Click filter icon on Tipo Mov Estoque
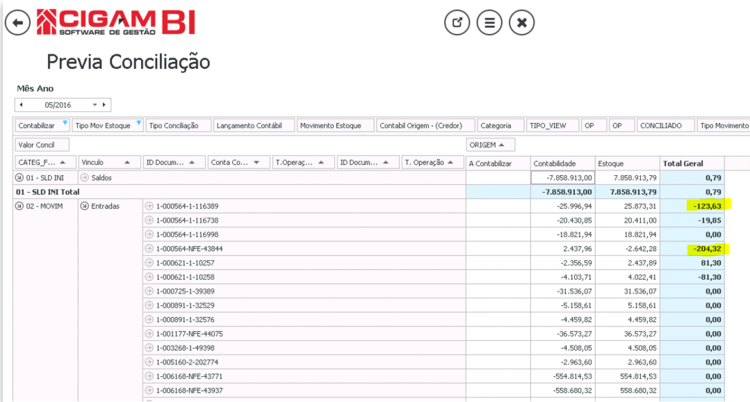Viewport: 750px width, 402px height. pyautogui.click(x=139, y=123)
